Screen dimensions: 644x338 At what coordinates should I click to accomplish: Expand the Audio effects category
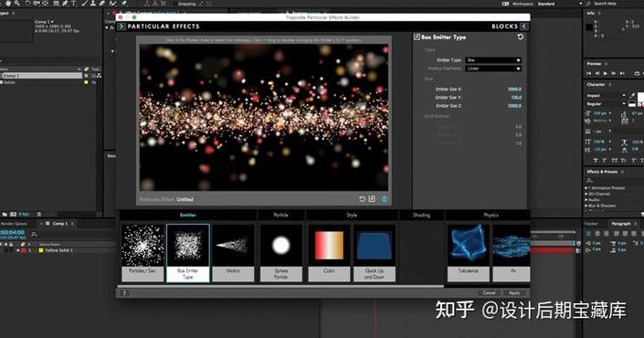click(x=586, y=199)
